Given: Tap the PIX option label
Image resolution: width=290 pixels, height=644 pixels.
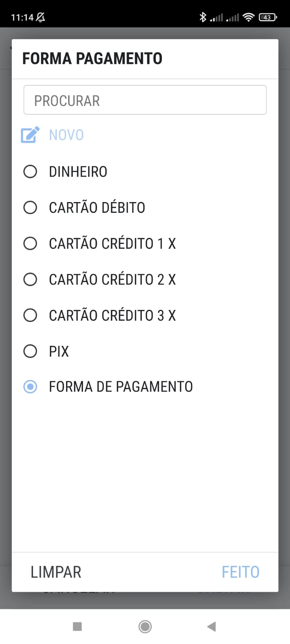Looking at the screenshot, I should click(x=59, y=351).
